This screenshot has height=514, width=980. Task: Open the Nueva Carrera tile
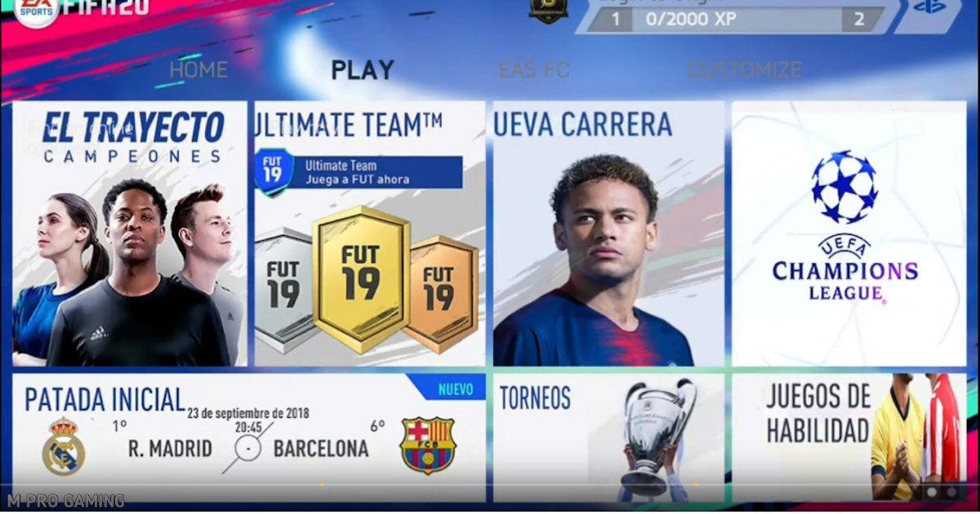coord(608,233)
